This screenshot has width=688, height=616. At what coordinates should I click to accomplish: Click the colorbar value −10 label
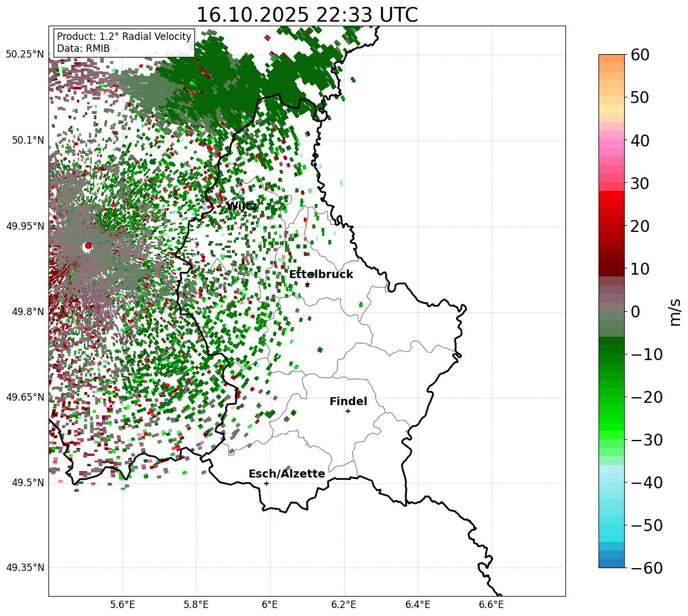[646, 354]
